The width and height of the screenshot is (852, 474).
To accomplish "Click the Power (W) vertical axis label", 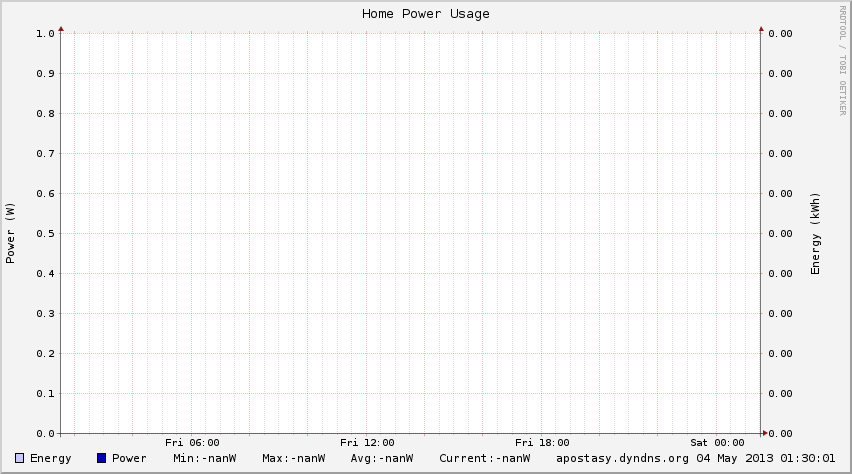I will 11,233.
